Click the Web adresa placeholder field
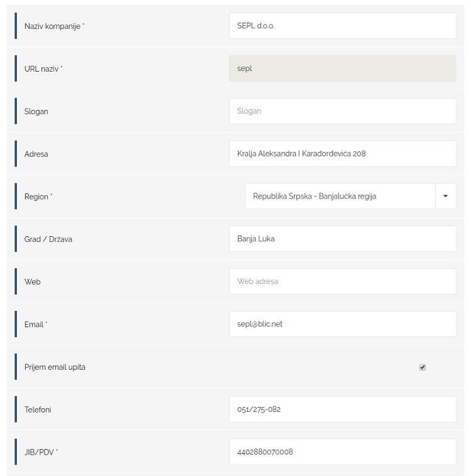This screenshot has width=471, height=476. 342,281
